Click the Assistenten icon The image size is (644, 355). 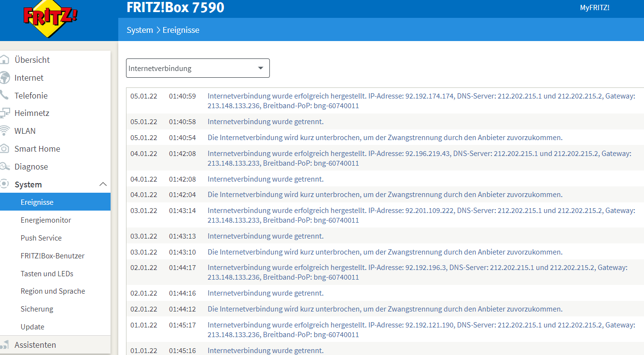4,345
